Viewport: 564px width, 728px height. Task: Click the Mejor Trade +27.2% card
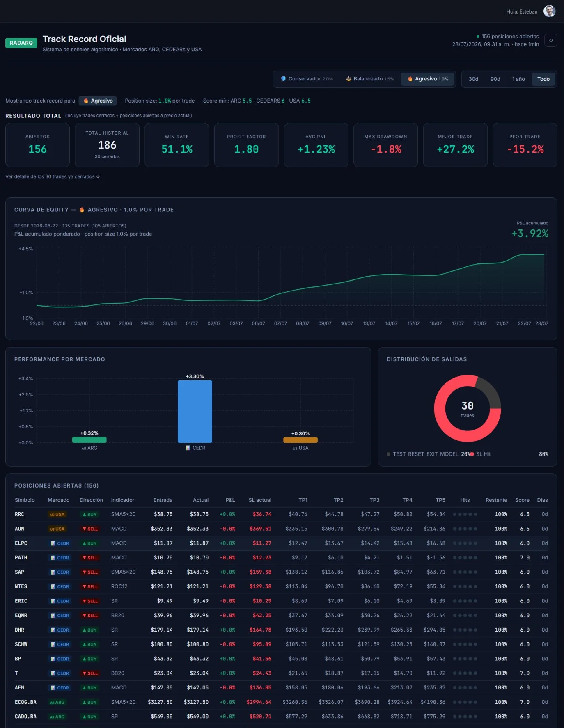(455, 145)
